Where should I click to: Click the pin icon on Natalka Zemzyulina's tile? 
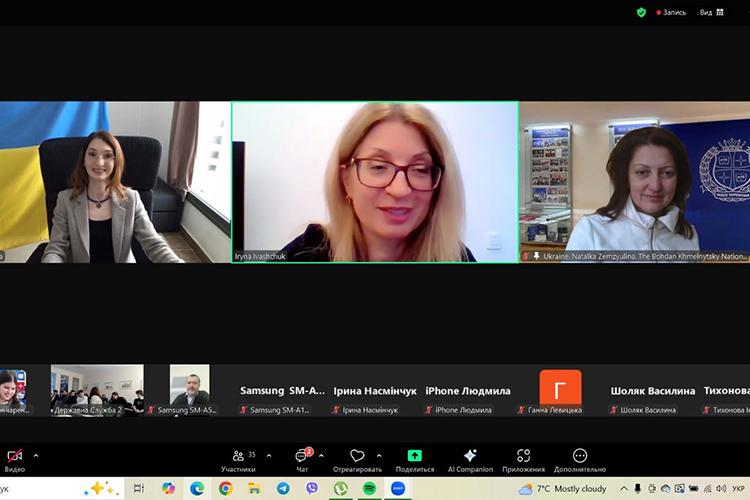pos(536,256)
